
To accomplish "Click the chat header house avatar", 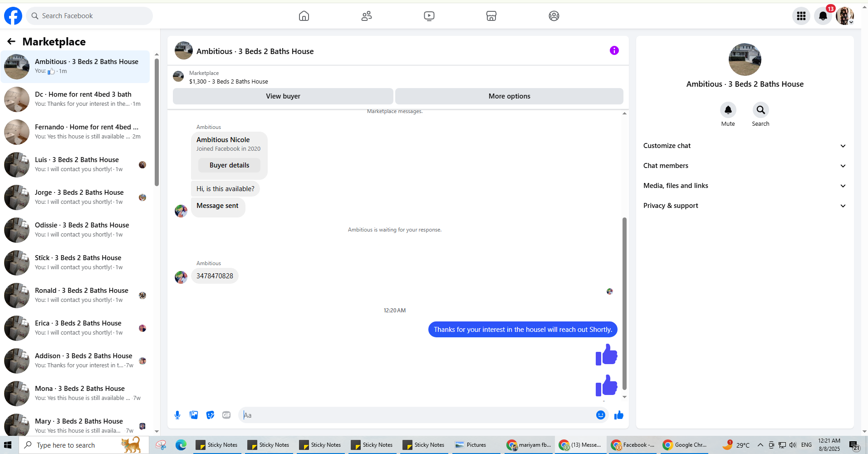I will pyautogui.click(x=184, y=50).
